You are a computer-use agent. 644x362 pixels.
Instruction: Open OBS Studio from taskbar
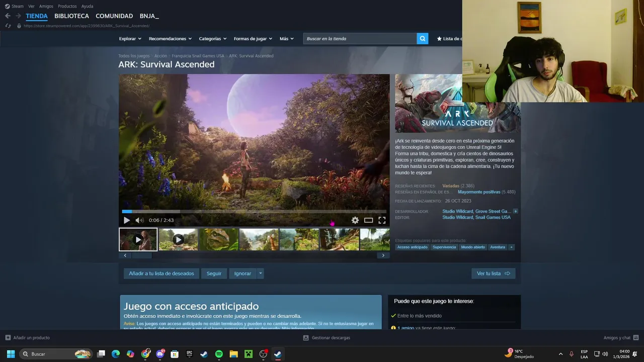(x=263, y=354)
